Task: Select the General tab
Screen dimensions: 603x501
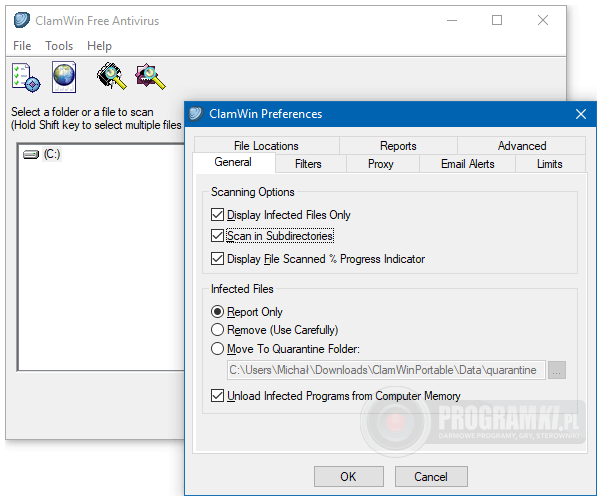Action: tap(233, 162)
